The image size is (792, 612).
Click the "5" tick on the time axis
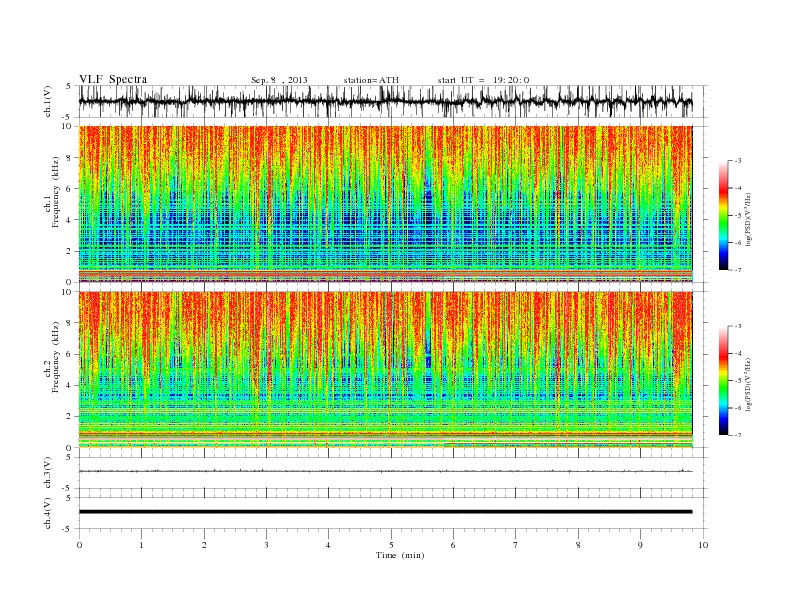click(391, 545)
